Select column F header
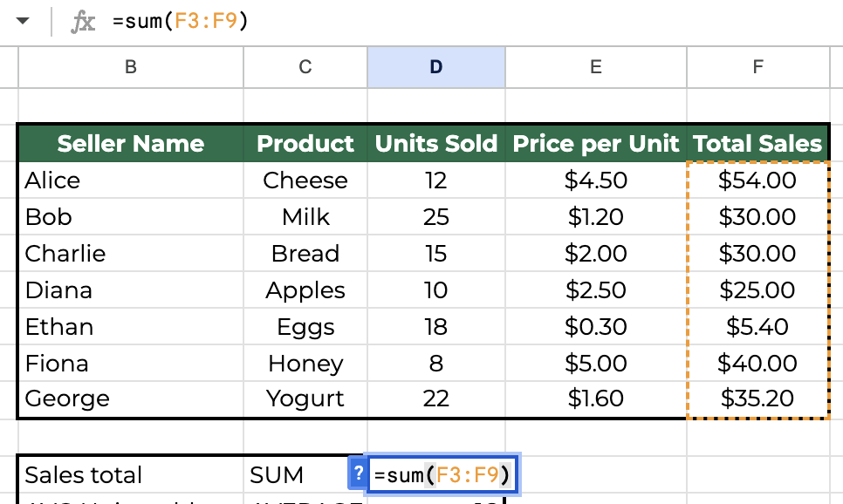 coord(757,67)
